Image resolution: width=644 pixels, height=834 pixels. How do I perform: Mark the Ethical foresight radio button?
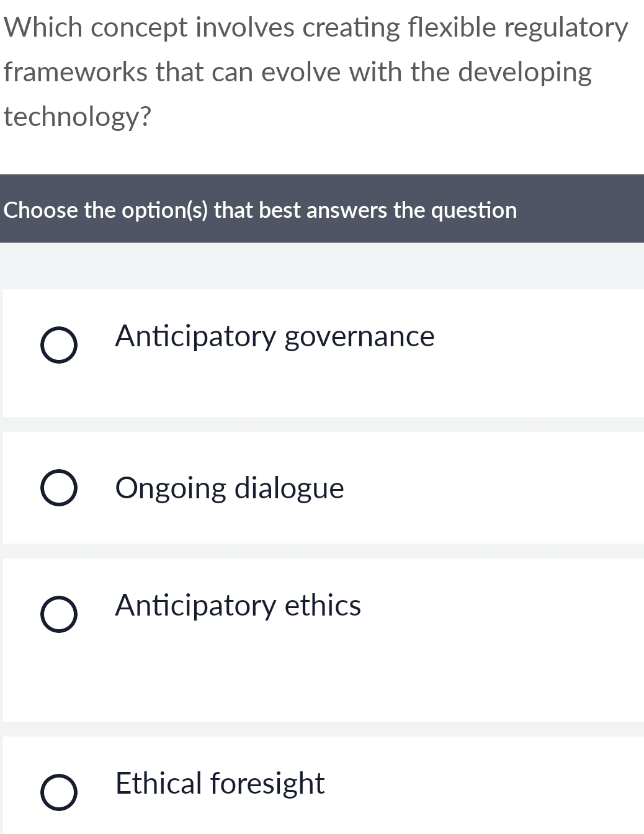point(59,792)
